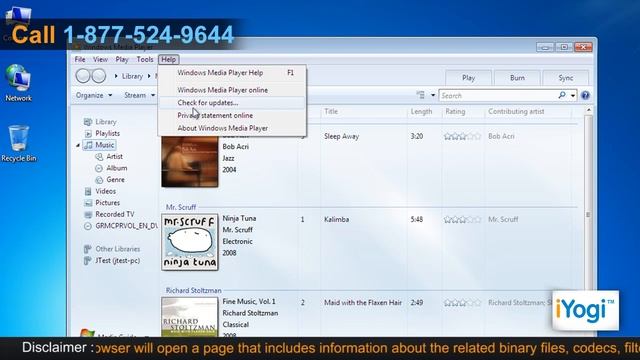The height and width of the screenshot is (360, 640).
Task: Click the GRMCPRVOL disc icon
Action: pos(88,226)
